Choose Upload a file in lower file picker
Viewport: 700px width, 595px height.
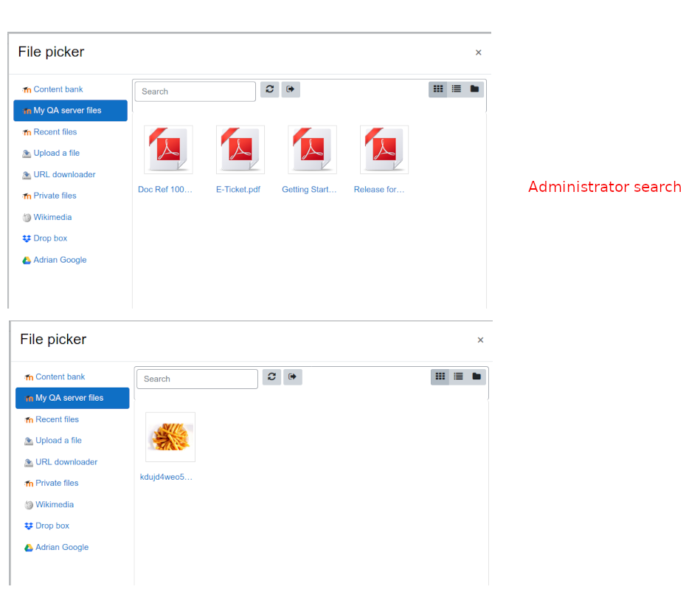[x=53, y=441]
